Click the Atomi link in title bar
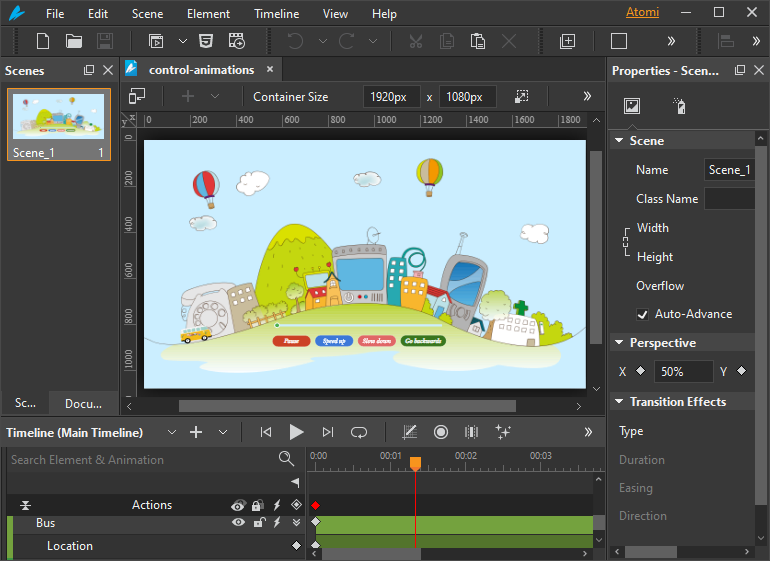The image size is (770, 561). 642,14
